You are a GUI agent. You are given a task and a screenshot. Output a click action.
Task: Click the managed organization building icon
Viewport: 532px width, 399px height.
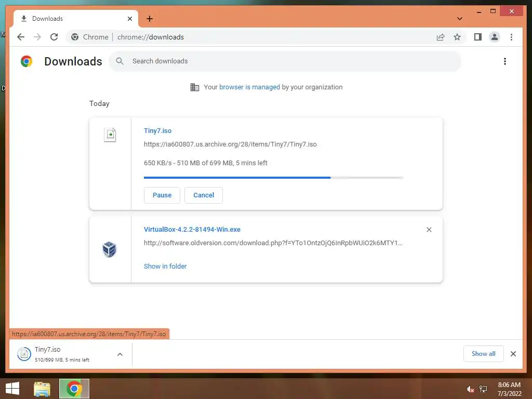(195, 87)
